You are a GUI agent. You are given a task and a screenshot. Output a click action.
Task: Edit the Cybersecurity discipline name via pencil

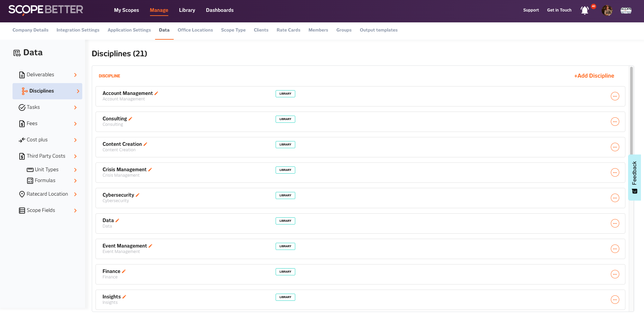coord(137,195)
